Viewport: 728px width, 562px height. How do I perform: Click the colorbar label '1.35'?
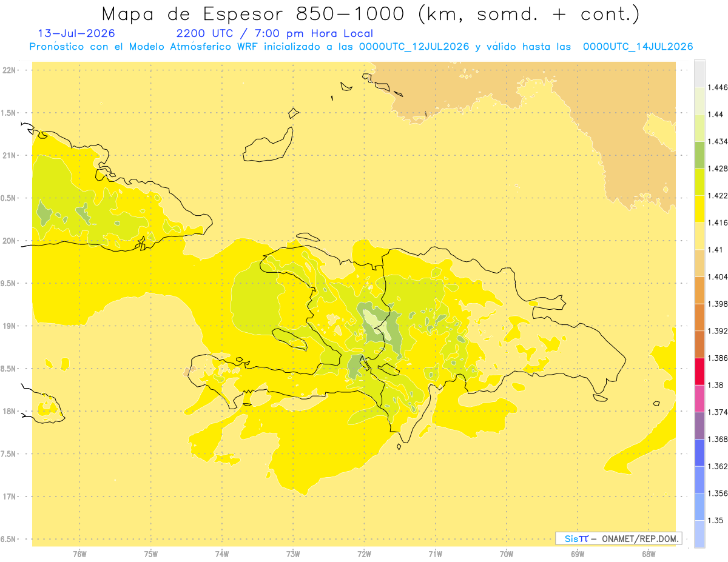click(x=715, y=520)
